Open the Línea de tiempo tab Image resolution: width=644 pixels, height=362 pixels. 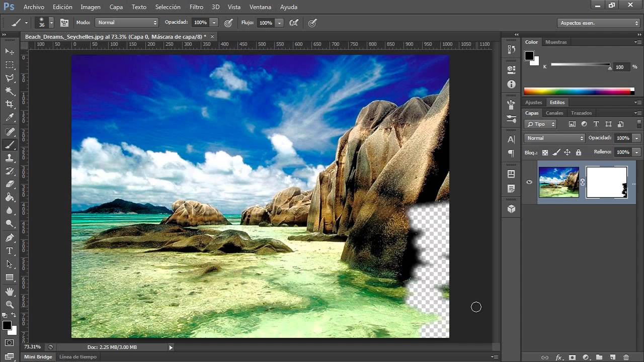[x=78, y=357]
